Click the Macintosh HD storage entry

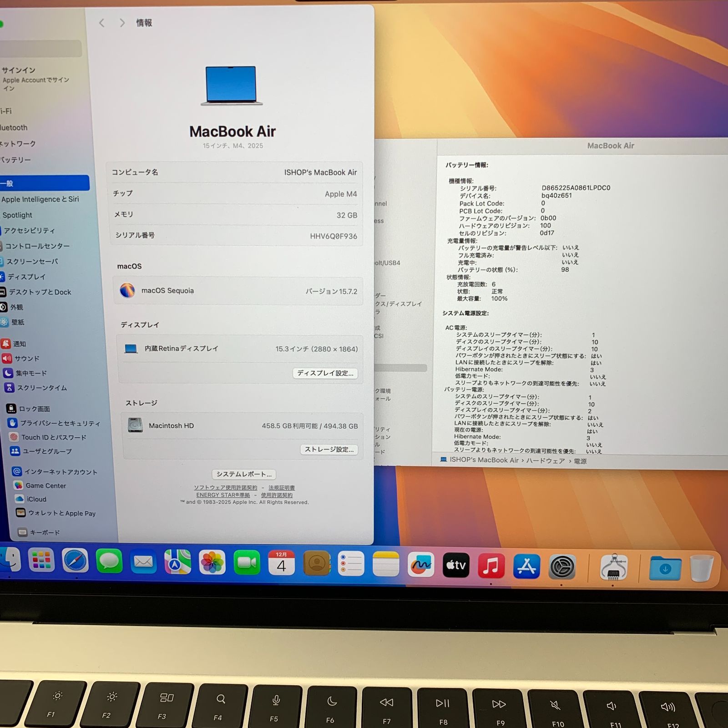coord(171,425)
